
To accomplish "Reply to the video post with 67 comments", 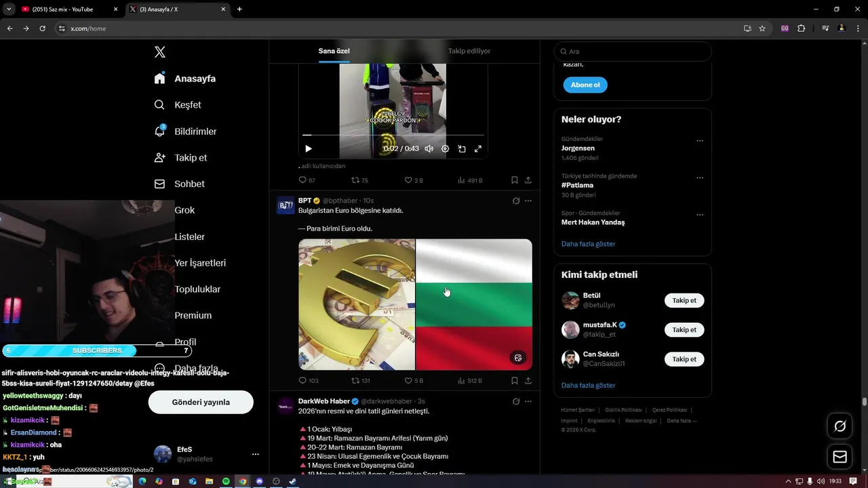I will [x=307, y=180].
